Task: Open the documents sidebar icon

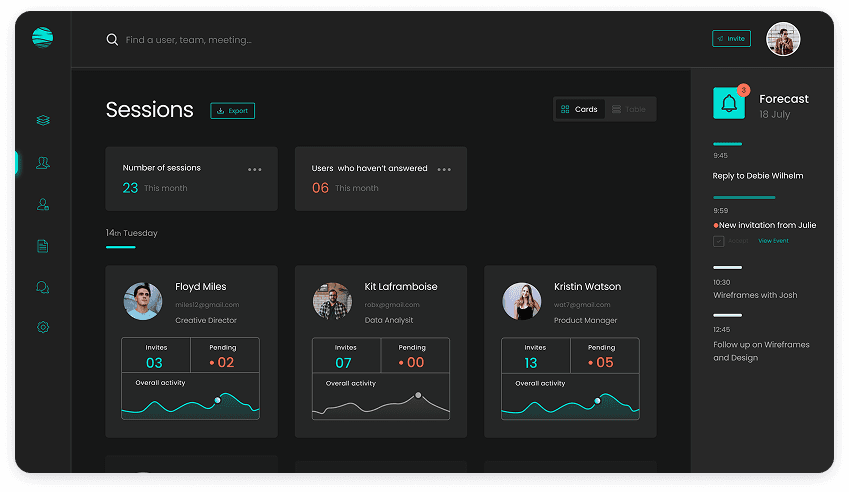Action: (42, 246)
